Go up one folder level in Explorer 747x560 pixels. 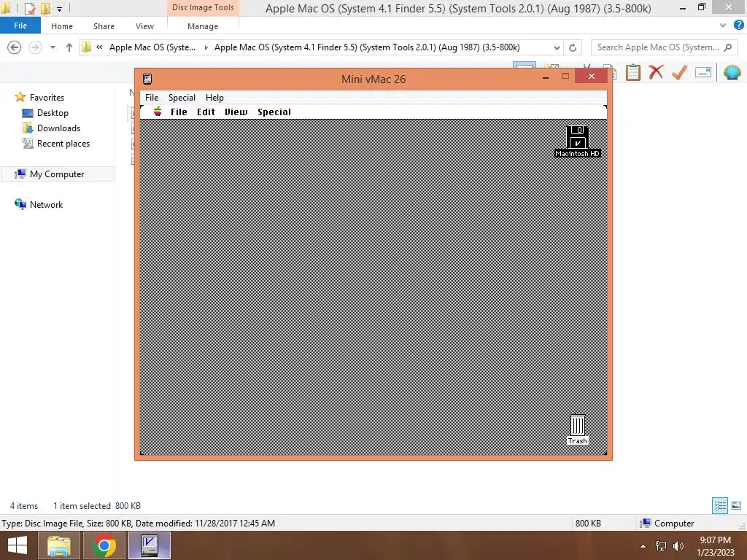coord(69,47)
